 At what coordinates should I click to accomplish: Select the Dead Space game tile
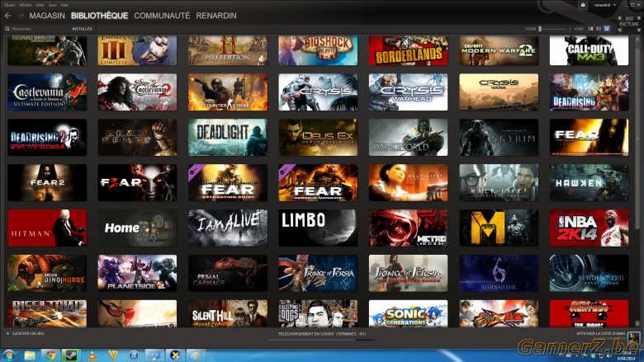pos(137,138)
